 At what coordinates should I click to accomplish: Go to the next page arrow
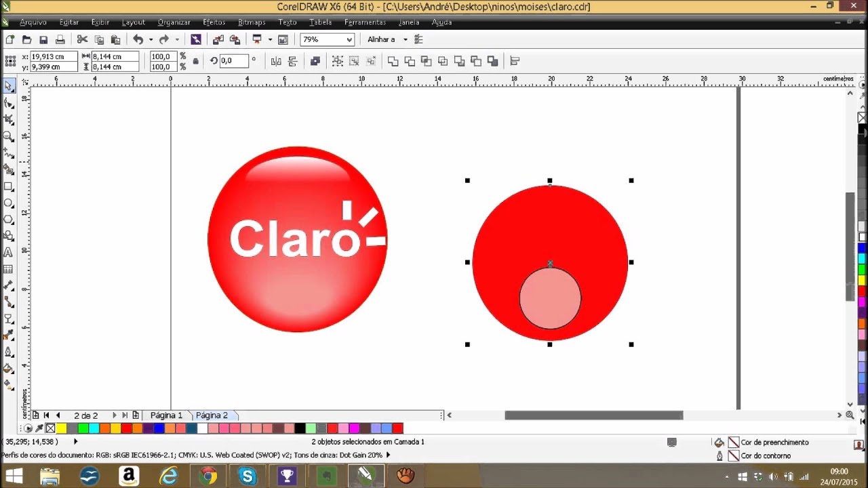(x=114, y=415)
